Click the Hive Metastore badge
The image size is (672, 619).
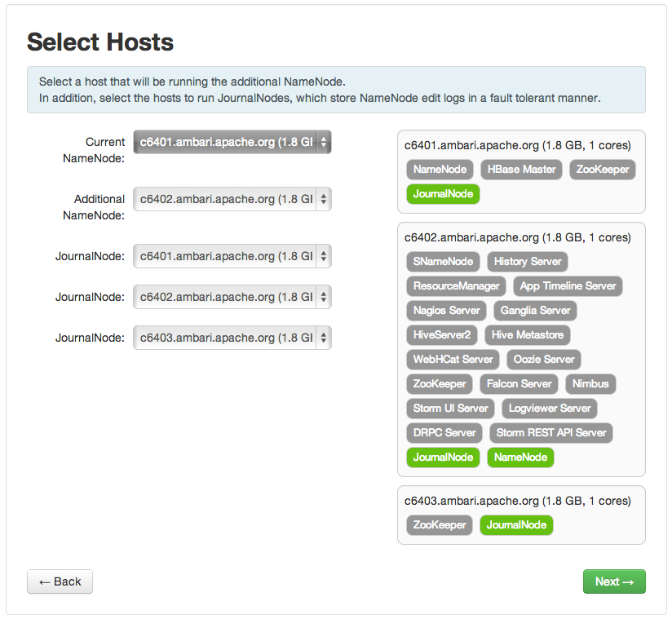(527, 335)
